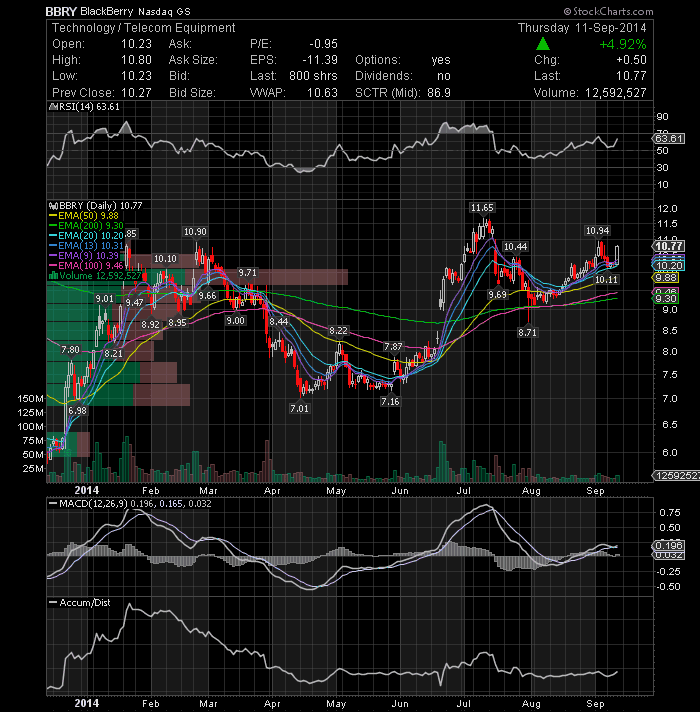Click the candlestick icon before BBRY (Daily)
This screenshot has width=700, height=712.
53,206
